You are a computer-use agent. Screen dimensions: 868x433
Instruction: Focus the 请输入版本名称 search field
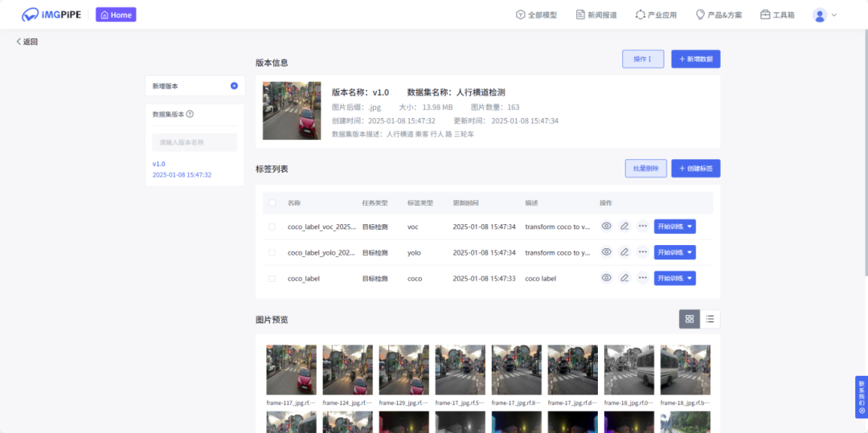point(194,142)
